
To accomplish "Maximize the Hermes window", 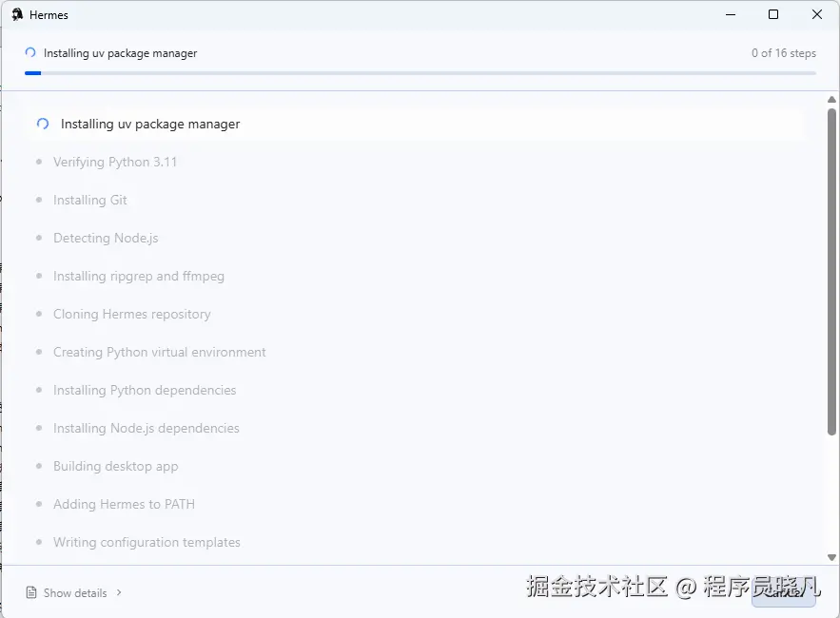I will pos(773,14).
